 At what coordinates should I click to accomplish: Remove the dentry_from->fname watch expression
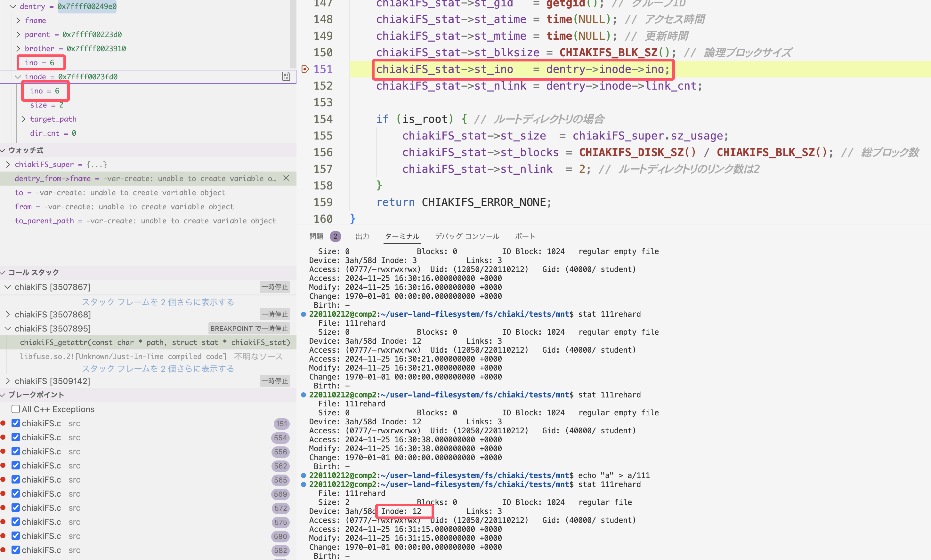click(286, 178)
